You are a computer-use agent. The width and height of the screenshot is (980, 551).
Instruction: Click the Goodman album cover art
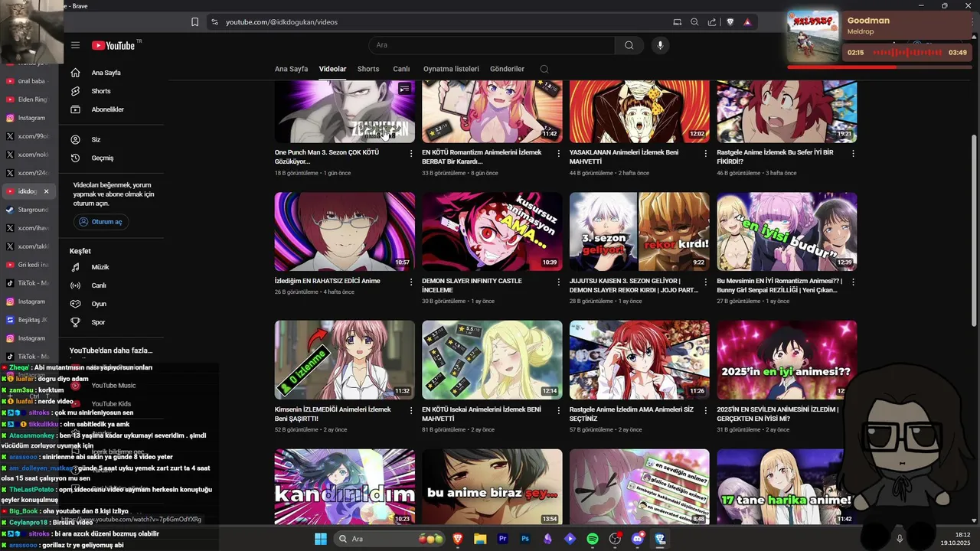(x=813, y=36)
